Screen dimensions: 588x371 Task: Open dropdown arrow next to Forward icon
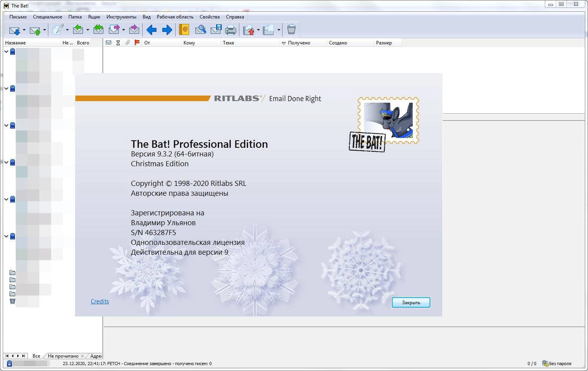[123, 30]
